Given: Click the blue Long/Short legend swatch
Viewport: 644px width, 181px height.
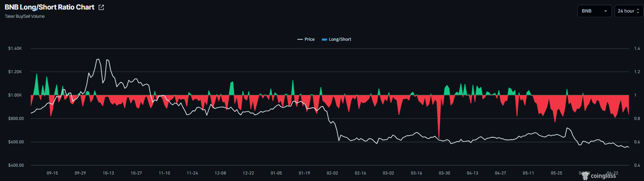Looking at the screenshot, I should (x=324, y=39).
